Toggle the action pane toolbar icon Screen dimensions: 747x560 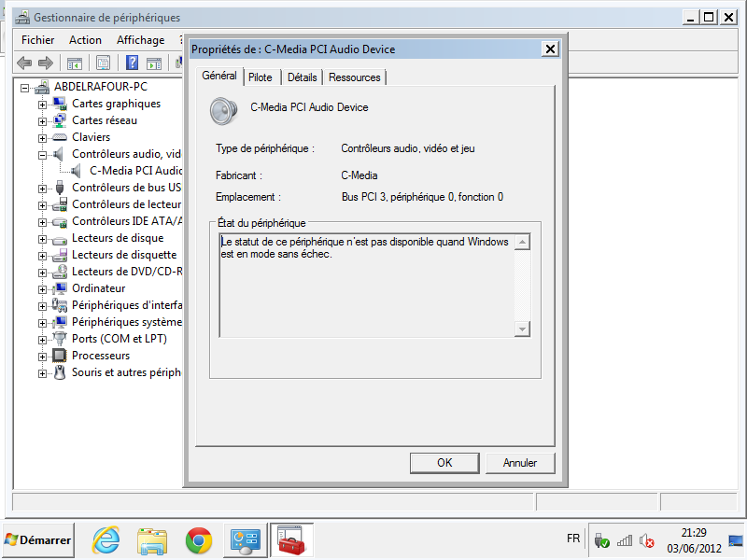[x=154, y=63]
